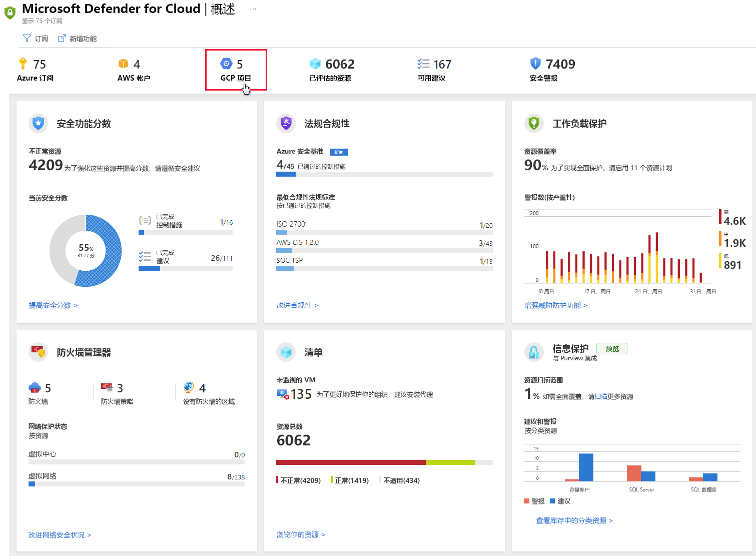
Task: Click the 信息保护 lock icon
Action: click(x=534, y=352)
